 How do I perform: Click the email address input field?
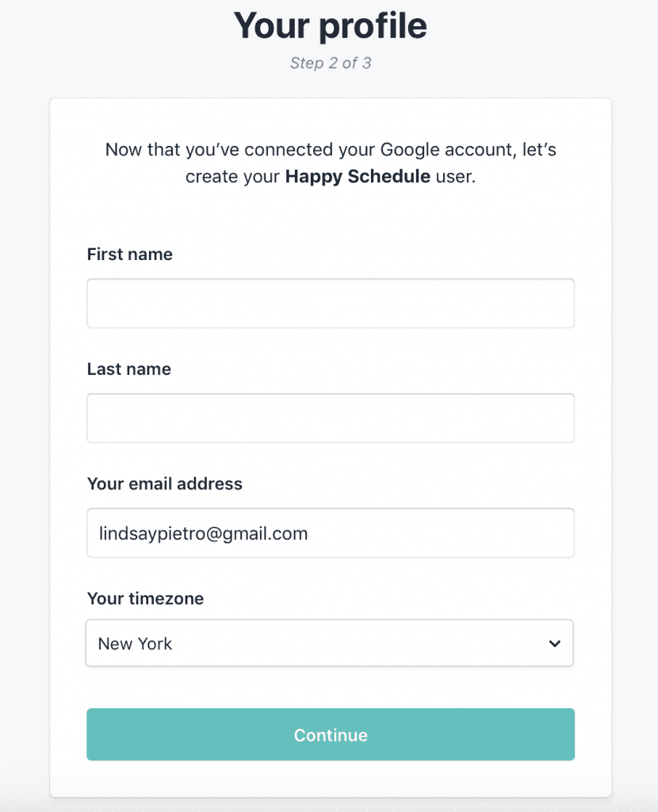coord(330,533)
